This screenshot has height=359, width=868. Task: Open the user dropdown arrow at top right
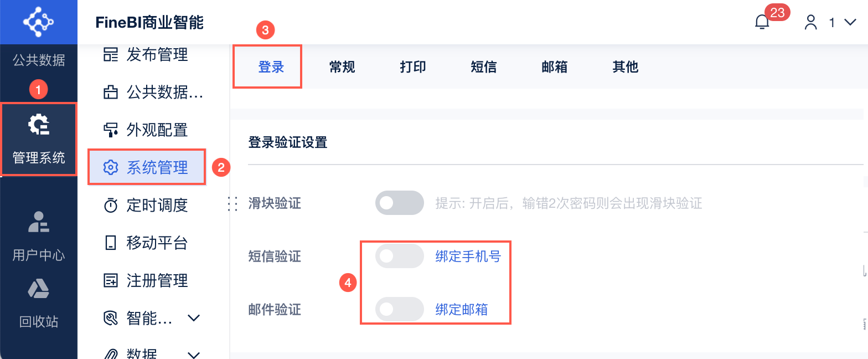tap(850, 22)
